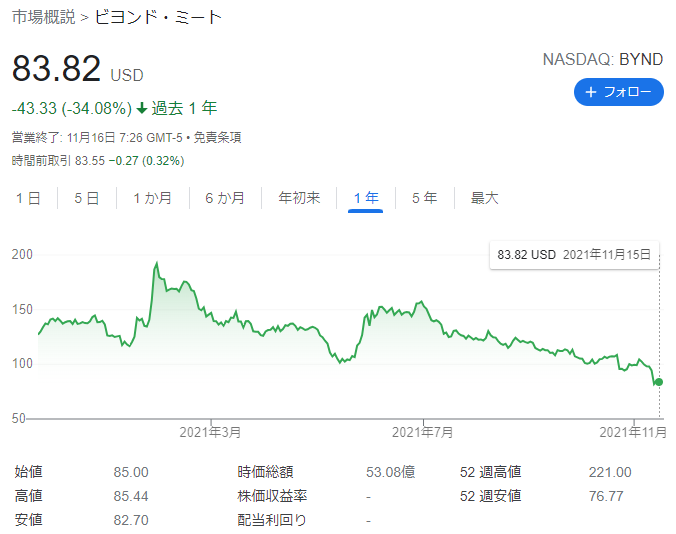Image resolution: width=676 pixels, height=534 pixels.
Task: Select the 5日 range tab
Action: [87, 198]
